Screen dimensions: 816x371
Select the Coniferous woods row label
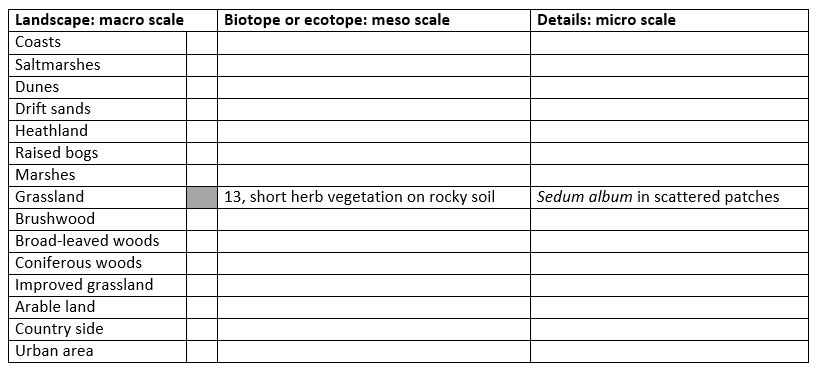click(97, 263)
